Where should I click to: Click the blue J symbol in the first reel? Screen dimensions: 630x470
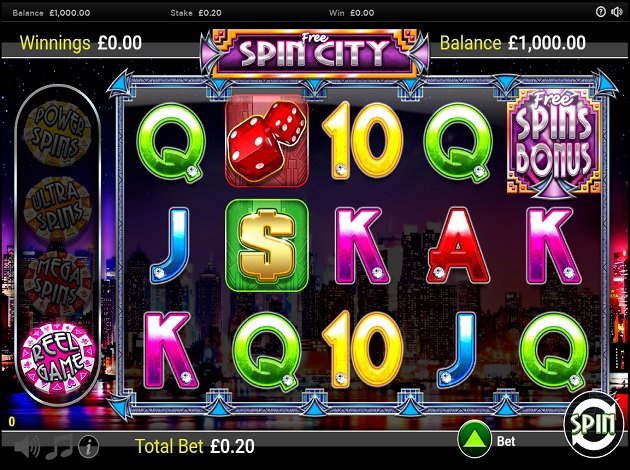tap(170, 245)
